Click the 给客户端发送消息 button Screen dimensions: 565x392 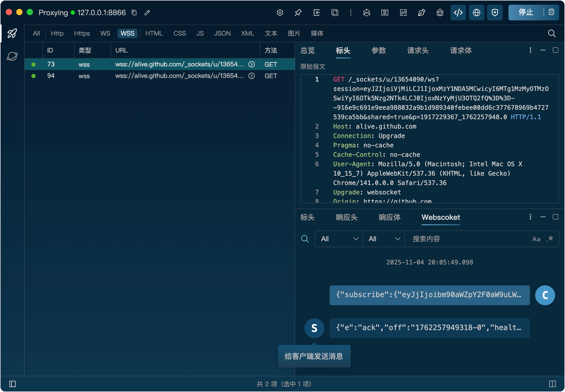pyautogui.click(x=314, y=356)
